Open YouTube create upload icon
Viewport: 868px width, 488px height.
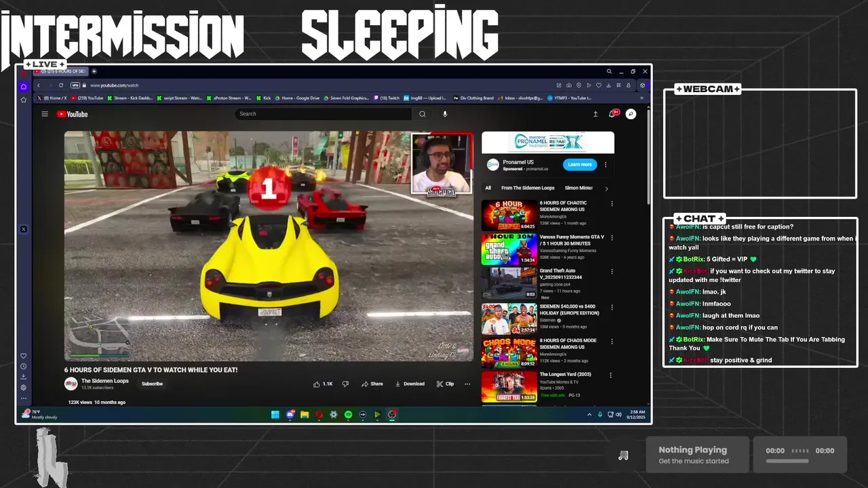[x=595, y=114]
